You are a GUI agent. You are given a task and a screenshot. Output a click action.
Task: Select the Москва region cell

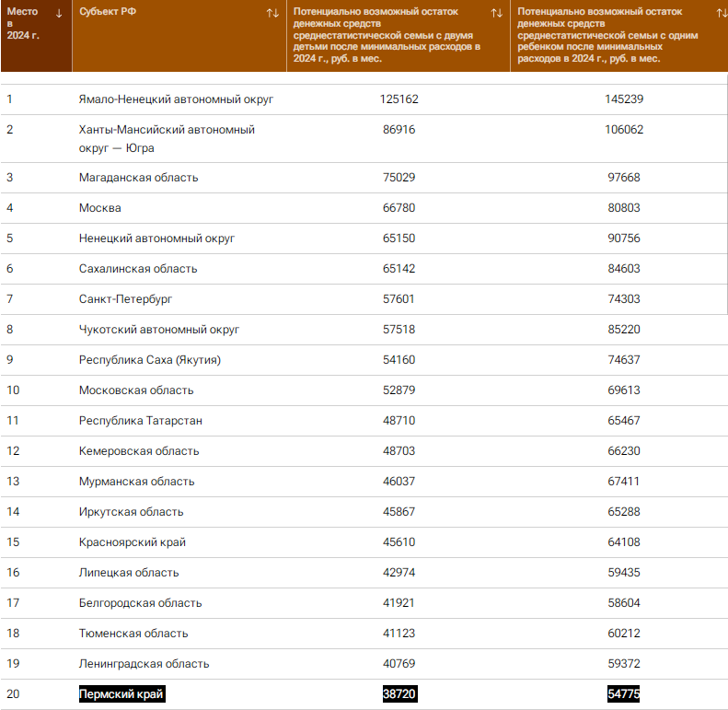pyautogui.click(x=100, y=208)
